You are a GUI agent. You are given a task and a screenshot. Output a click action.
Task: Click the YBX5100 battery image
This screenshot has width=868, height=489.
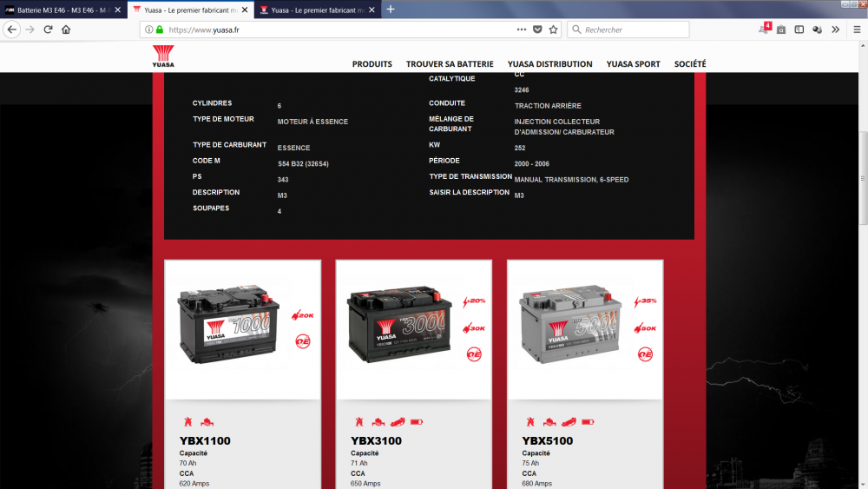pyautogui.click(x=570, y=324)
